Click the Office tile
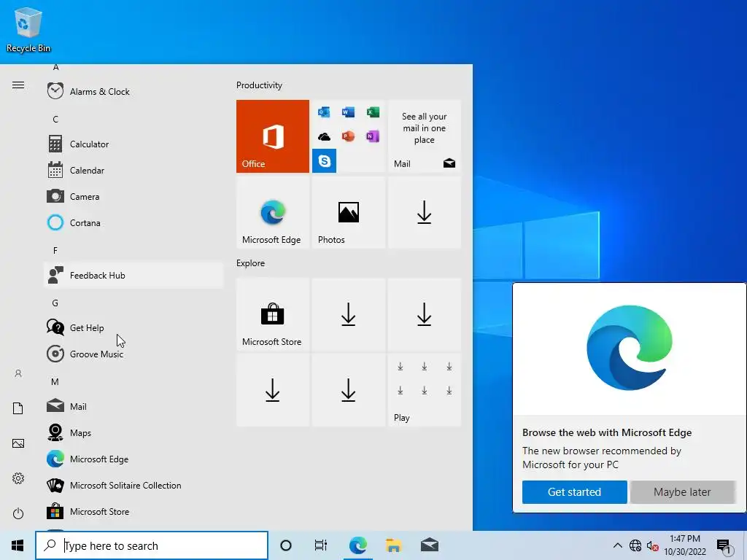Image resolution: width=747 pixels, height=560 pixels. [x=273, y=136]
